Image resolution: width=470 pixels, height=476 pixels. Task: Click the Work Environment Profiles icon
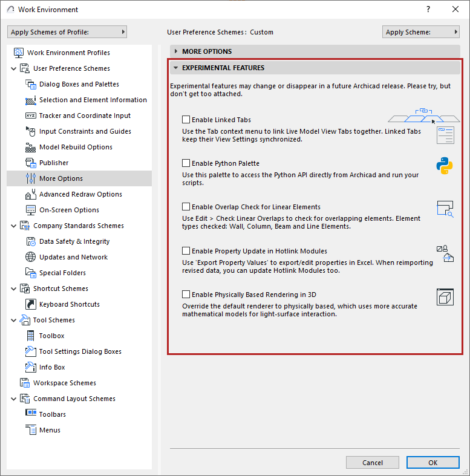18,53
